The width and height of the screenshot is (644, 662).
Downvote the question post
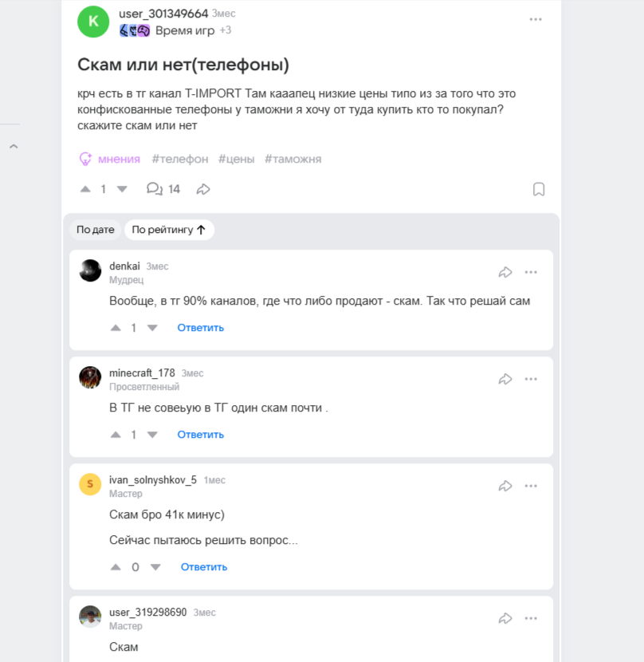point(122,189)
